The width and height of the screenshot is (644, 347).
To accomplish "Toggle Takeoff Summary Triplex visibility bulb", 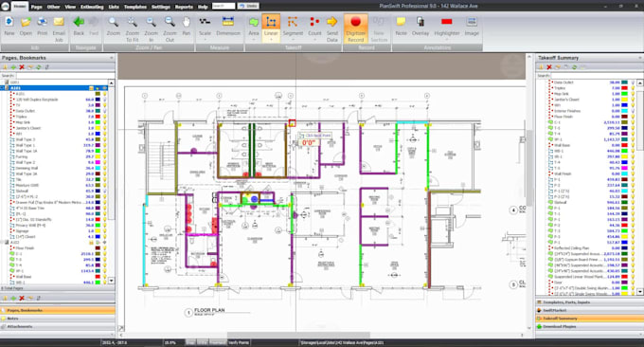I will tap(633, 88).
